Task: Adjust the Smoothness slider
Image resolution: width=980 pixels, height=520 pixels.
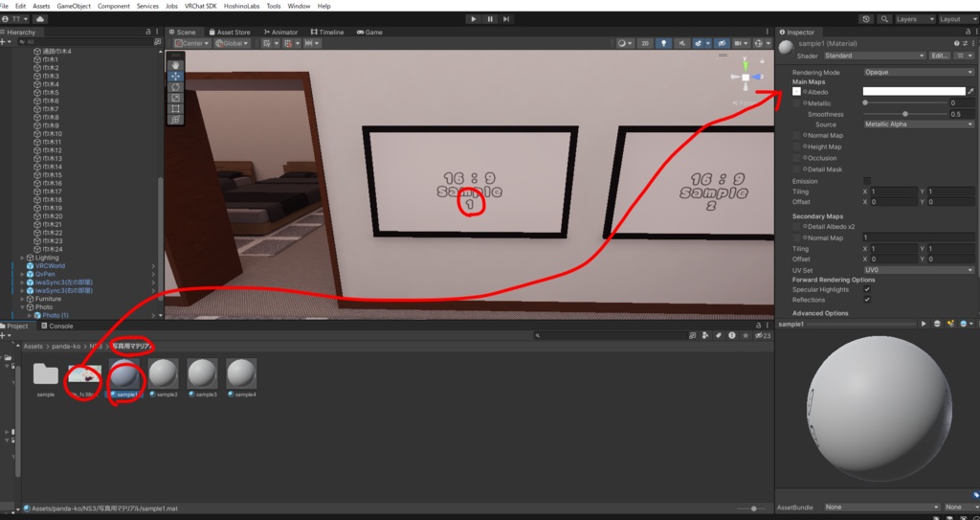Action: coord(905,114)
